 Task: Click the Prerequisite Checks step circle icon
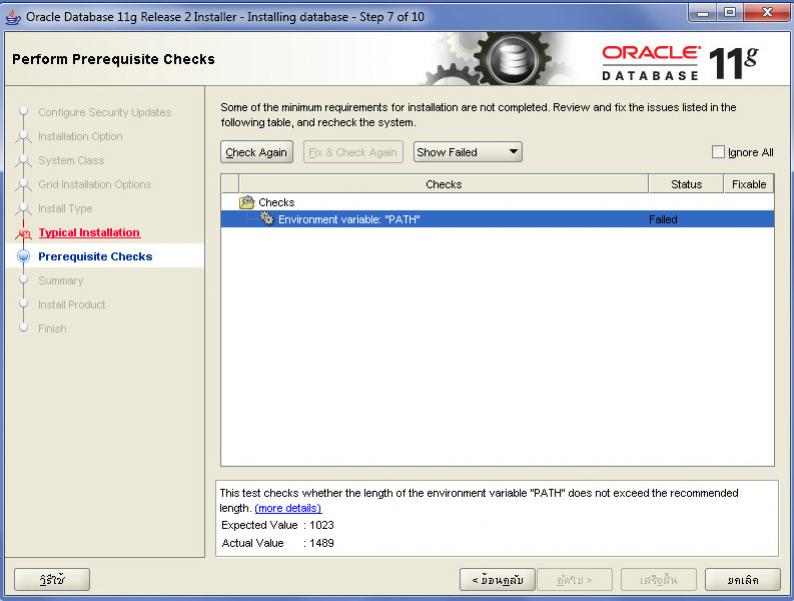(x=23, y=256)
